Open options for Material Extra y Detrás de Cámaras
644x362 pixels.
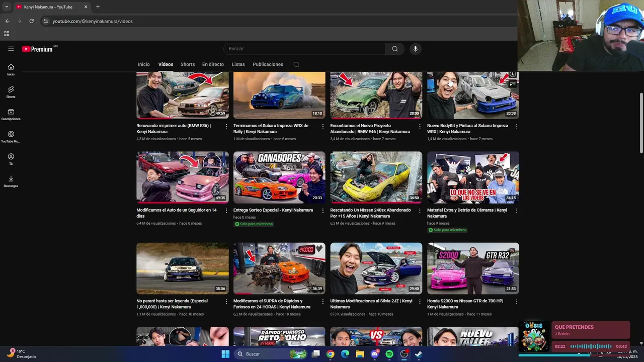pos(517,211)
